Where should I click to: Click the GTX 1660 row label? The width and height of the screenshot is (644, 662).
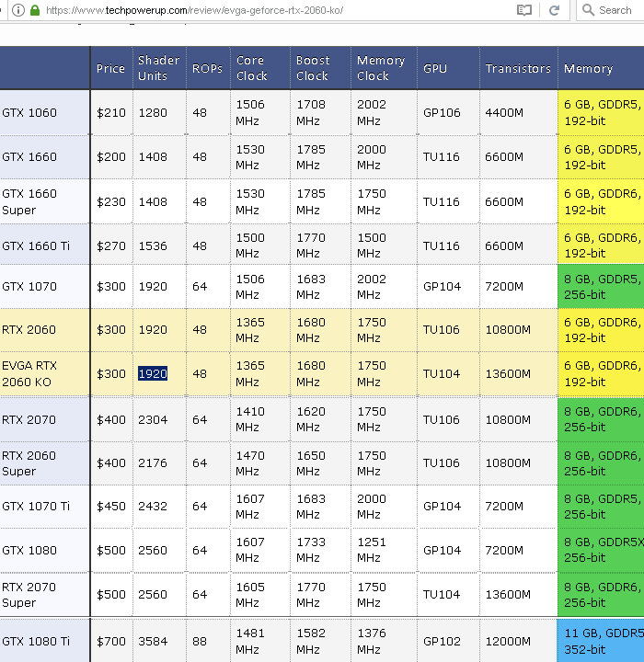[x=29, y=157]
